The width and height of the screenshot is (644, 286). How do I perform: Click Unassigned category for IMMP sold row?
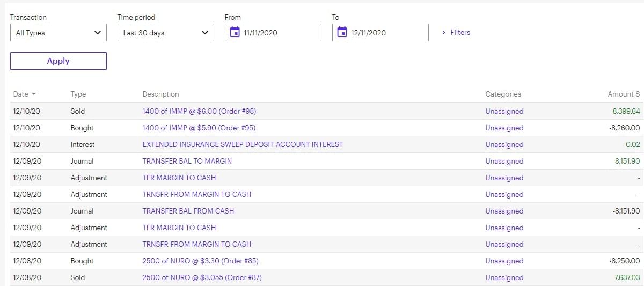pos(504,112)
